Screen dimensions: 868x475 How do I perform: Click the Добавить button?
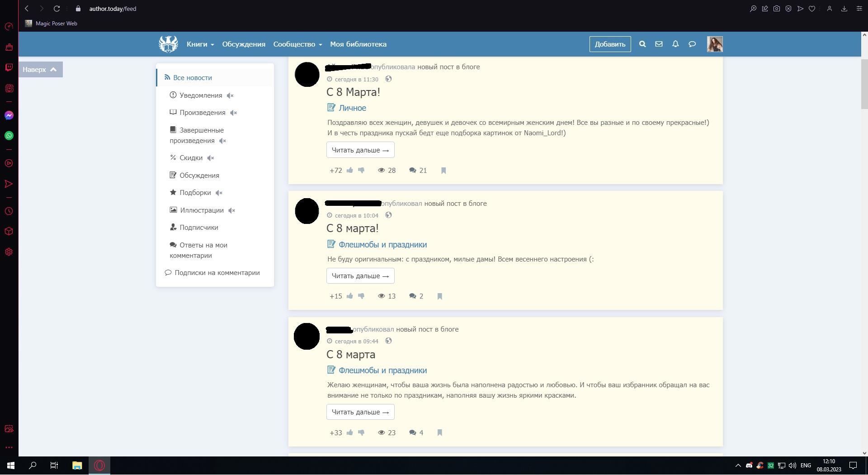click(610, 44)
